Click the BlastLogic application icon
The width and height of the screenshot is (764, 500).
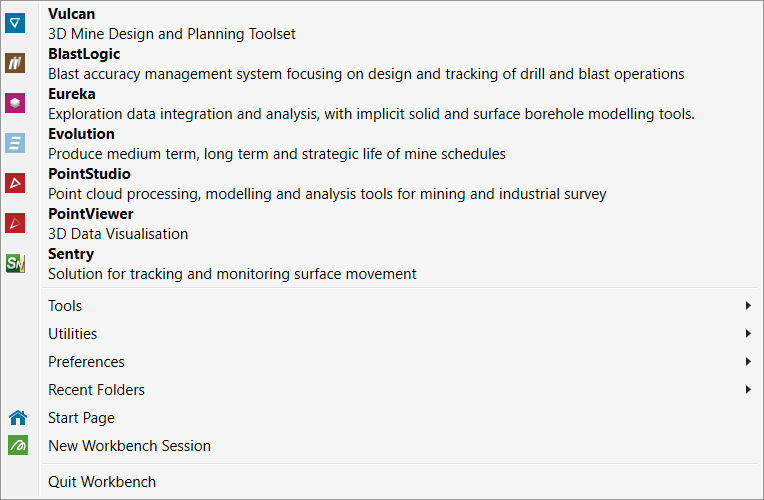pos(16,63)
